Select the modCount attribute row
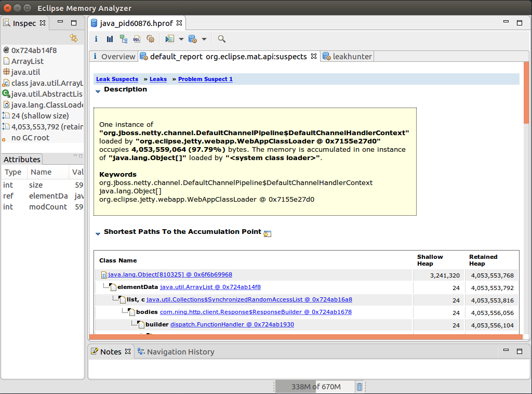532x394 pixels. click(43, 207)
